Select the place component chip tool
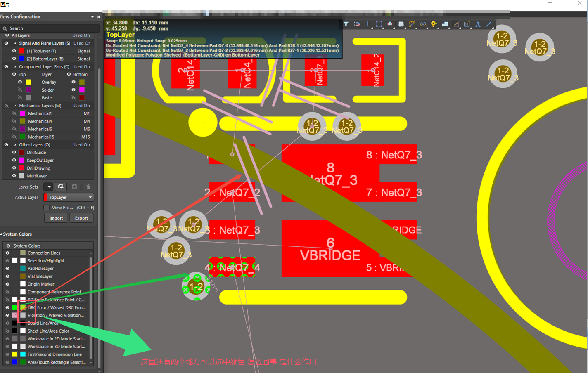Image resolution: width=588 pixels, height=373 pixels. tap(401, 24)
